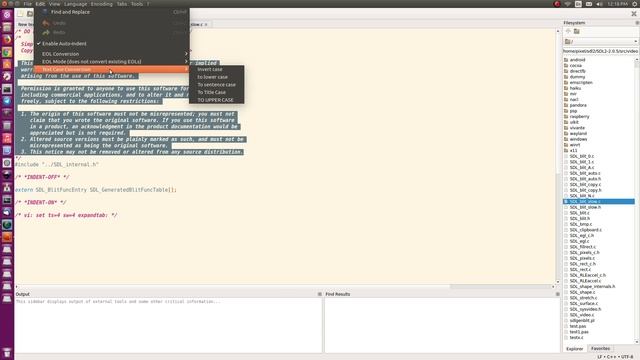Image resolution: width=640 pixels, height=360 pixels.
Task: Open the Tabs menu
Action: pos(122,4)
